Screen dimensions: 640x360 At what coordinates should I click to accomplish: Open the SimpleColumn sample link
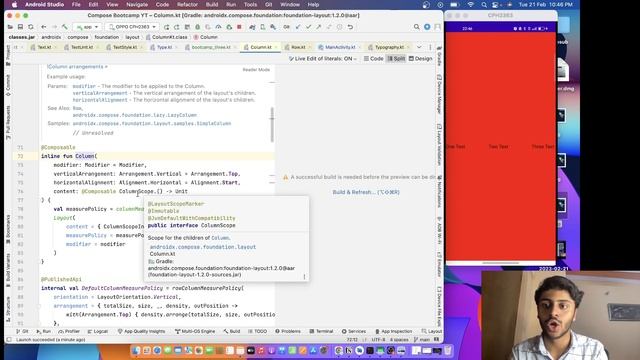tap(152, 123)
